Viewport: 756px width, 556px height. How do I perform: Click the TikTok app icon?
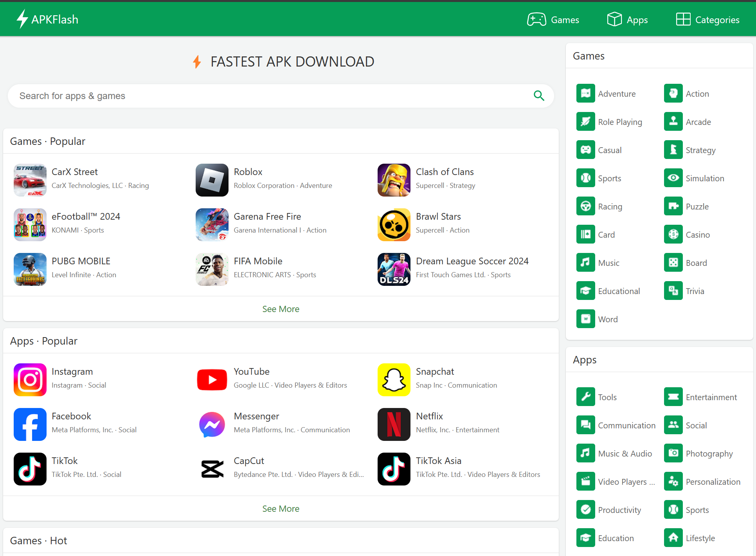pyautogui.click(x=30, y=469)
